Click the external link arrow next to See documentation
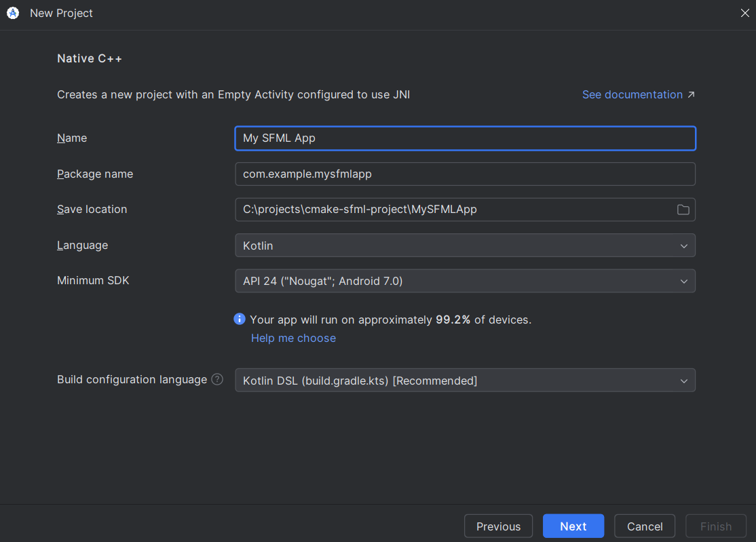This screenshot has width=756, height=542. click(692, 94)
